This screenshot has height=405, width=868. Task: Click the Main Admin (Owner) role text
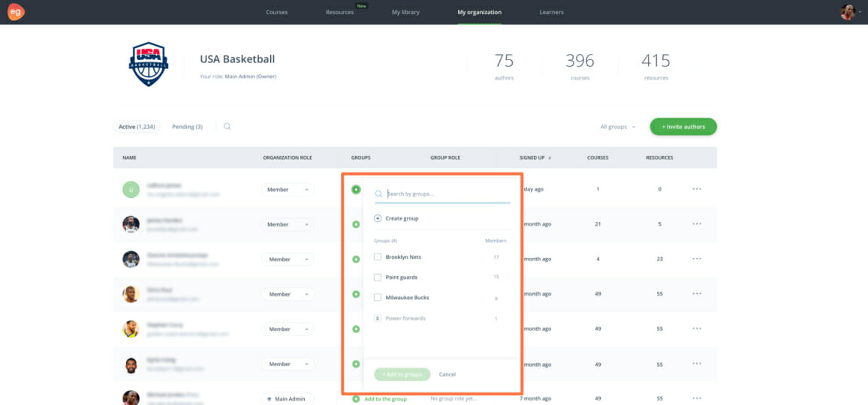coord(250,76)
